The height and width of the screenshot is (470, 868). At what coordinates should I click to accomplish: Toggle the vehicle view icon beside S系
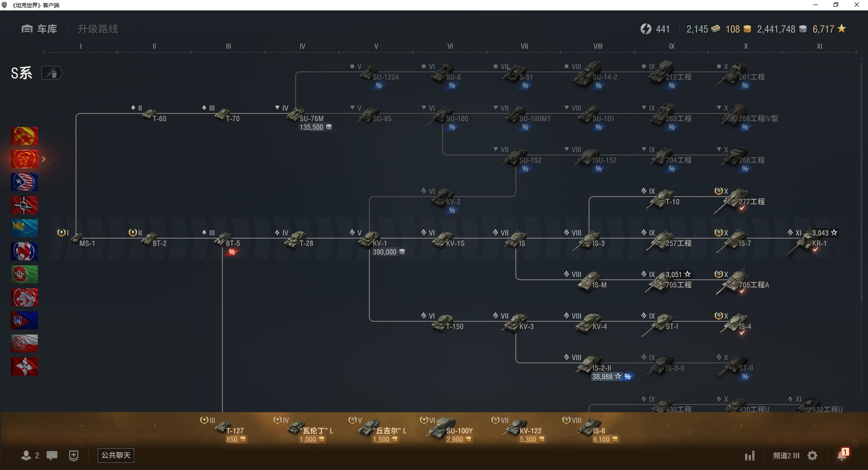[52, 73]
